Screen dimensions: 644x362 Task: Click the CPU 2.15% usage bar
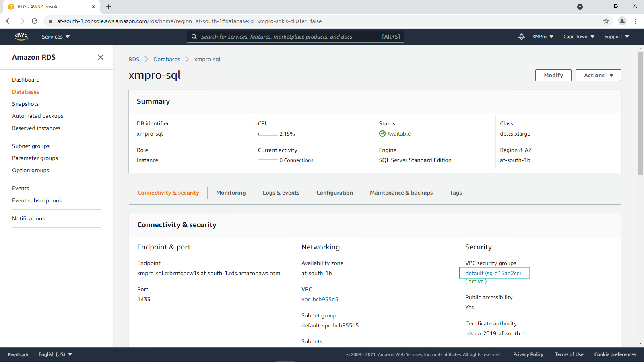(268, 134)
